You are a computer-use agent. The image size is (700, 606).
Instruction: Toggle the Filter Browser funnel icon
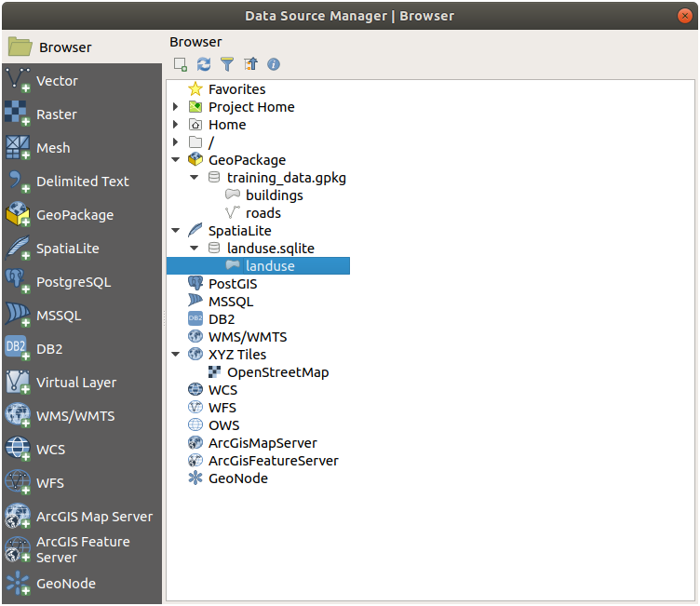226,64
